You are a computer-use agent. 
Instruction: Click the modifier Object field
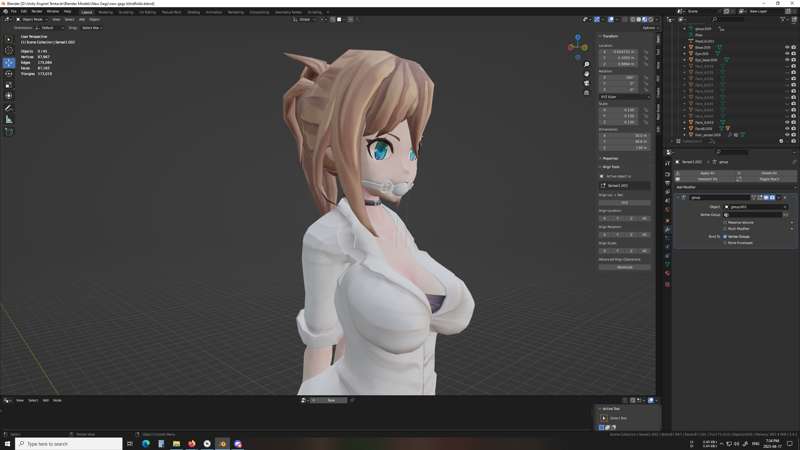756,207
